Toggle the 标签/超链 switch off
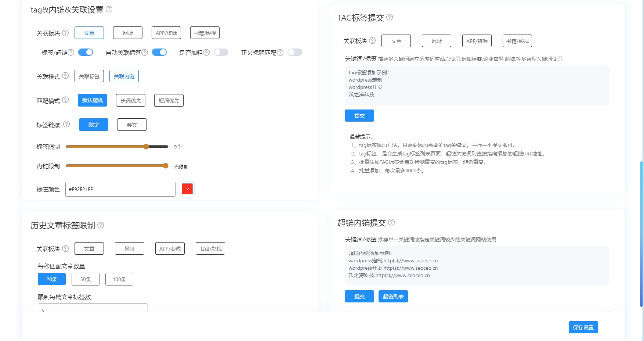Image resolution: width=644 pixels, height=341 pixels. click(86, 52)
